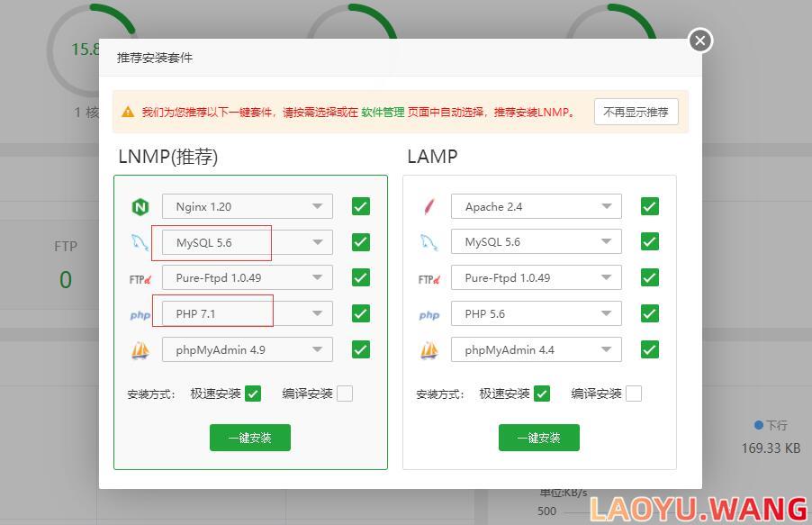Image resolution: width=812 pixels, height=525 pixels.
Task: Click the Nginx logo icon in LNMP
Action: pyautogui.click(x=140, y=207)
